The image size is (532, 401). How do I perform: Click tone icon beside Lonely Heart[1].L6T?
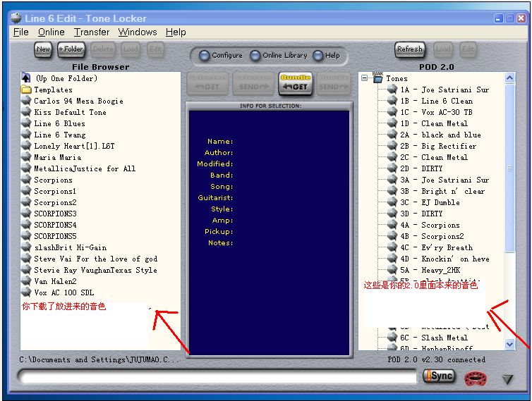tap(26, 146)
